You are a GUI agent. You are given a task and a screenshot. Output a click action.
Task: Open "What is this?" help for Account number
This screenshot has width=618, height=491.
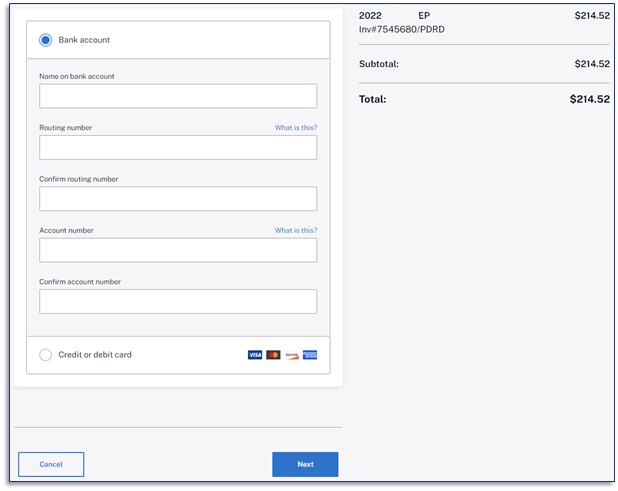[x=295, y=231]
